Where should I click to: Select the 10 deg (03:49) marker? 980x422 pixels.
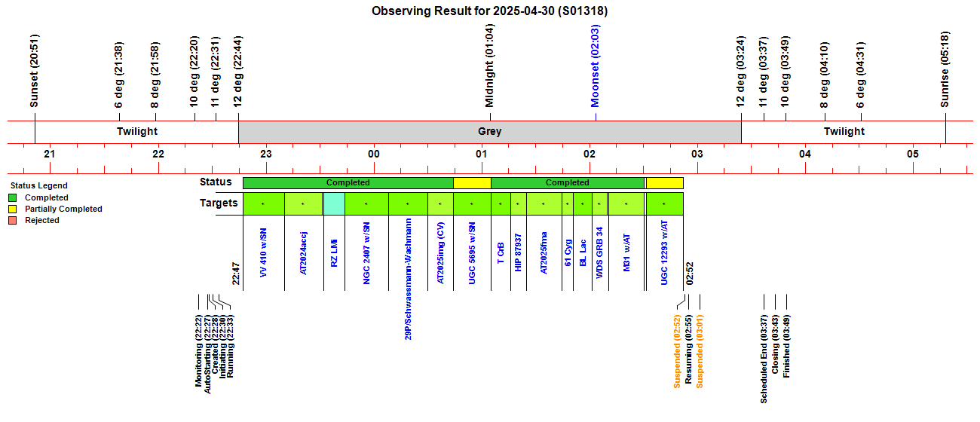pyautogui.click(x=785, y=72)
